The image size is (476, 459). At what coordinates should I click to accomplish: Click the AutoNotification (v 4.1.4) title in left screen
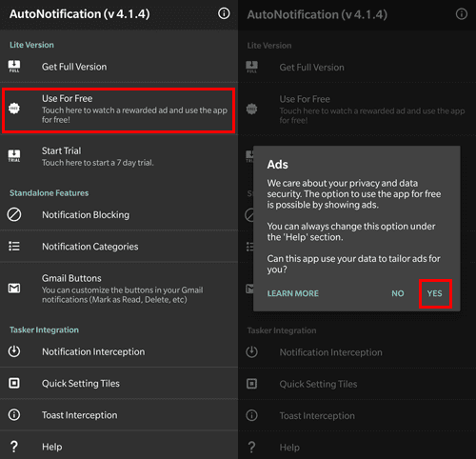click(80, 14)
